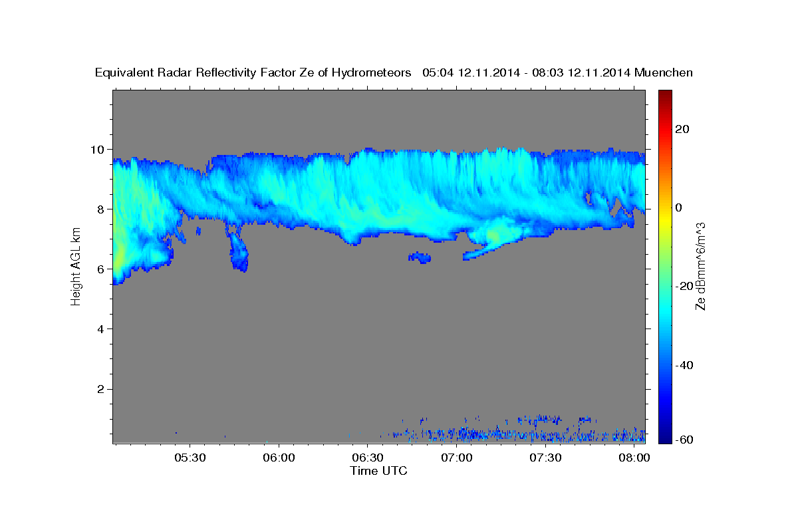Image resolution: width=798 pixels, height=532 pixels.
Task: Click the 'Height AGL km' axis label
Action: click(76, 266)
